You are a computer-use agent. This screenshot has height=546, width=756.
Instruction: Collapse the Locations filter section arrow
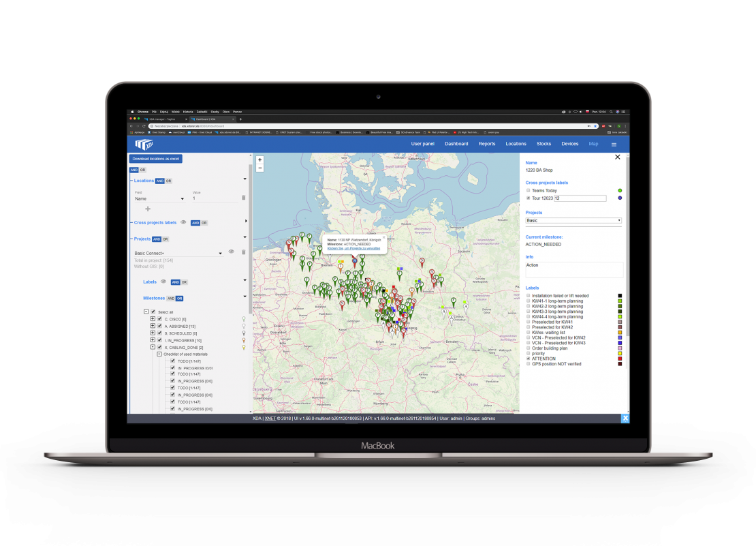click(x=245, y=179)
